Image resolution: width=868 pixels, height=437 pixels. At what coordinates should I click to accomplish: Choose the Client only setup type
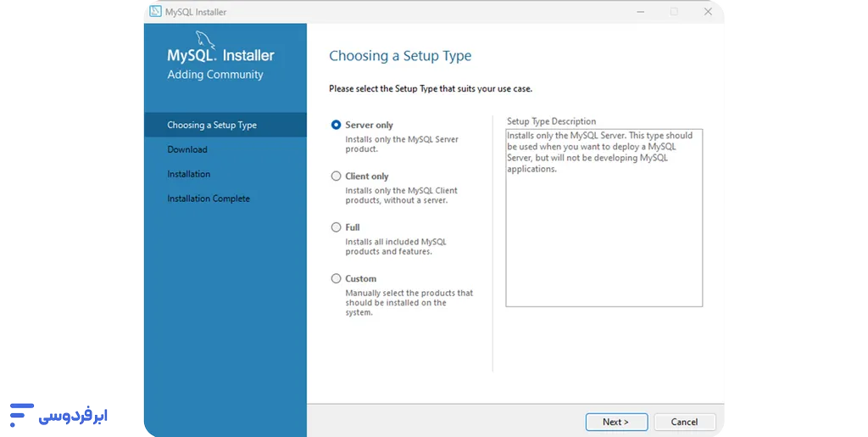pos(337,176)
